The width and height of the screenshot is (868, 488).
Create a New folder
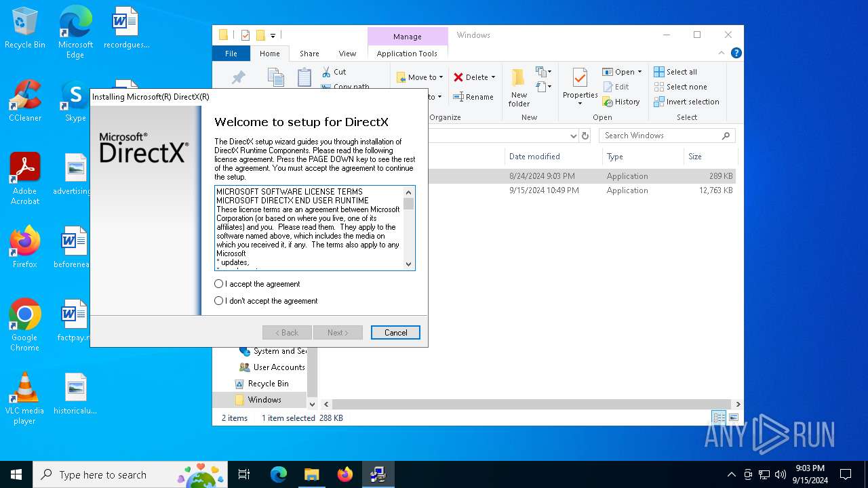click(x=519, y=87)
